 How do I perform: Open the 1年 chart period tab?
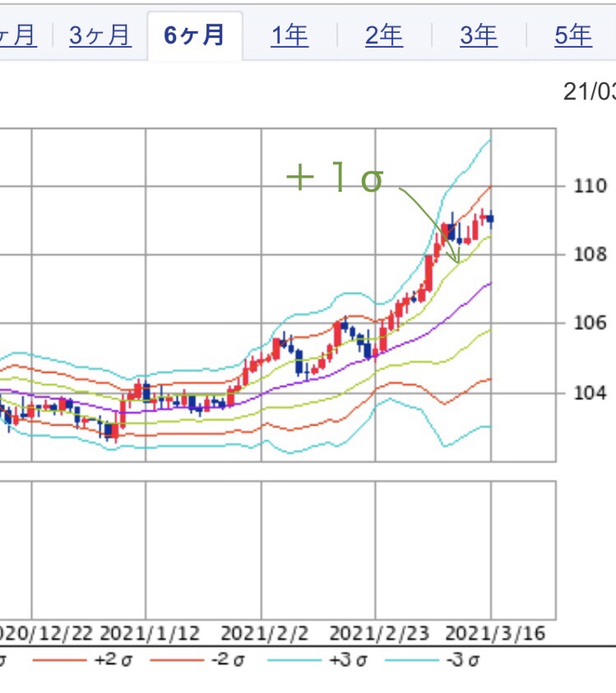pyautogui.click(x=289, y=35)
